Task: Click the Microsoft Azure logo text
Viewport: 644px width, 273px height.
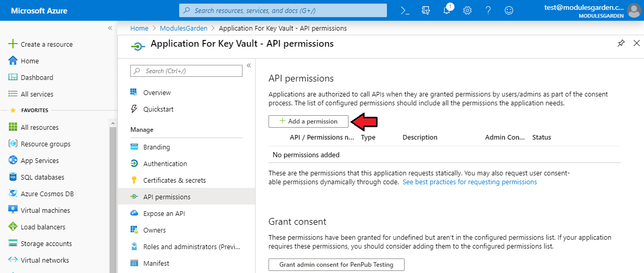Action: (x=39, y=10)
